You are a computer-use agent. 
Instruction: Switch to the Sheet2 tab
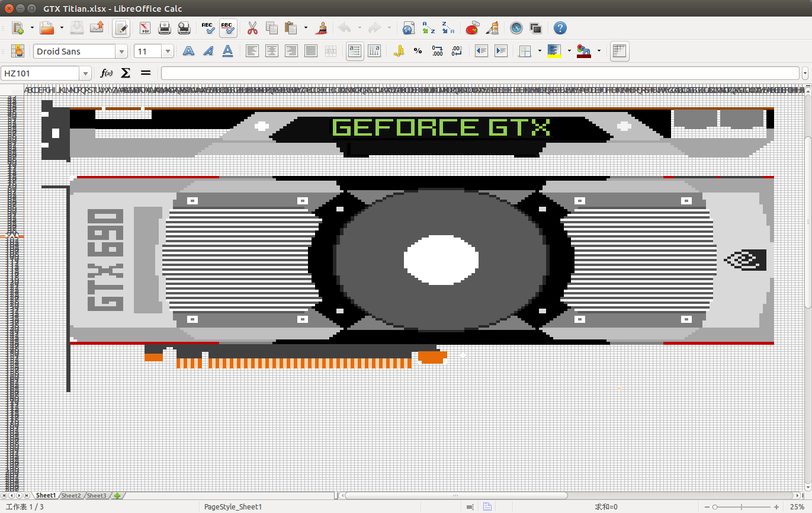[x=71, y=496]
